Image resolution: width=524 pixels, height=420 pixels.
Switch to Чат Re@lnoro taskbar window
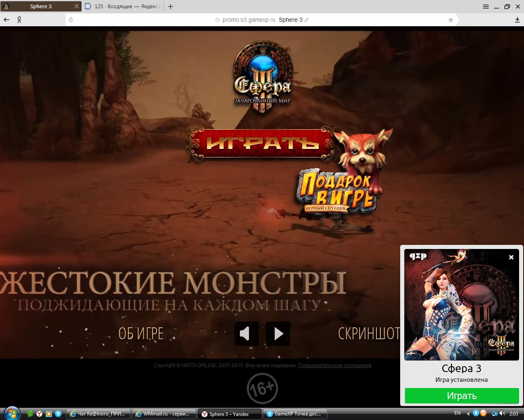98,414
